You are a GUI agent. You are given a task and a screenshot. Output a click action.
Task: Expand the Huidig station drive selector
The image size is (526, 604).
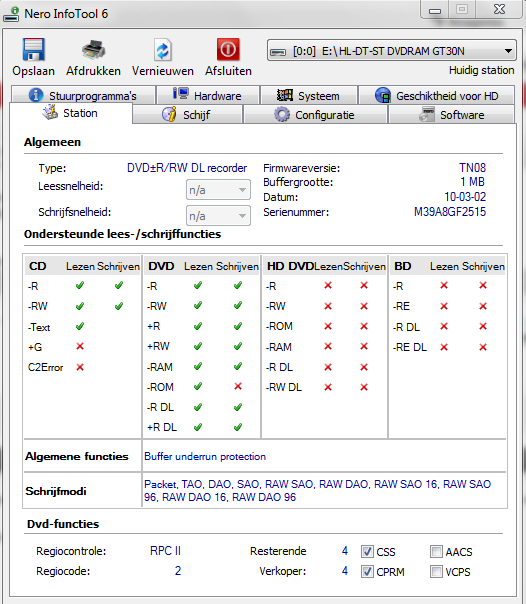(x=392, y=51)
